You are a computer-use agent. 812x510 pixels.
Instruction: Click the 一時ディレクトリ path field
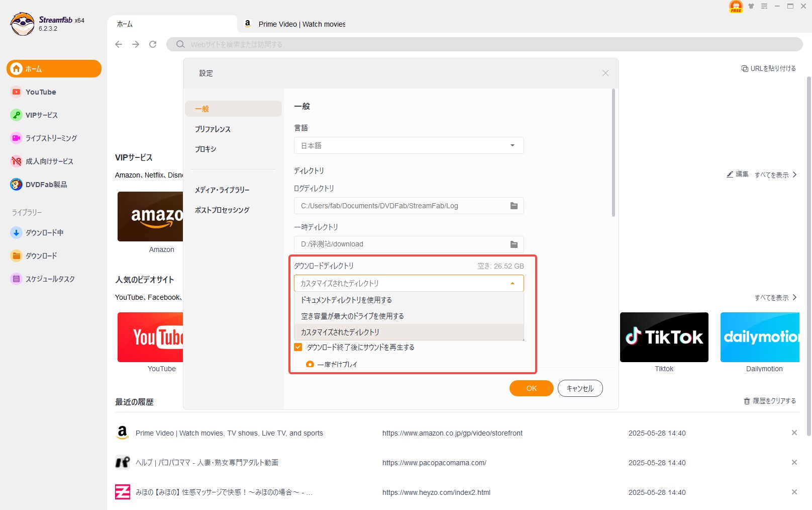pos(409,244)
